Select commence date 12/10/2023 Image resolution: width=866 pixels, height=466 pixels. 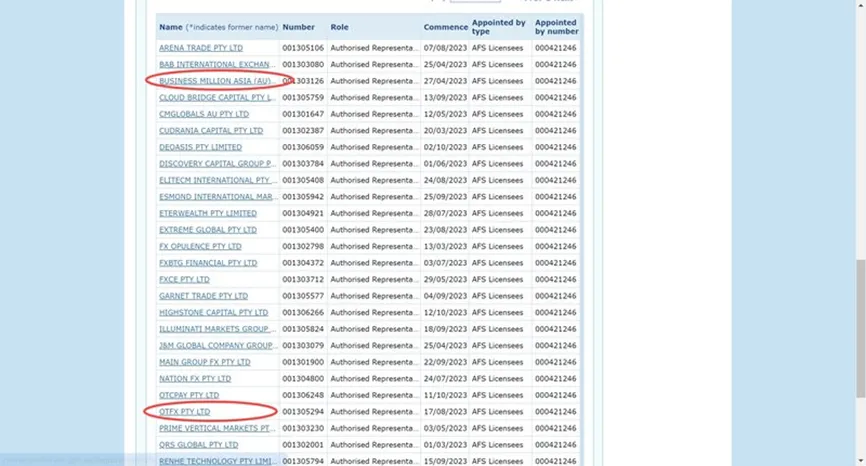[x=445, y=313]
